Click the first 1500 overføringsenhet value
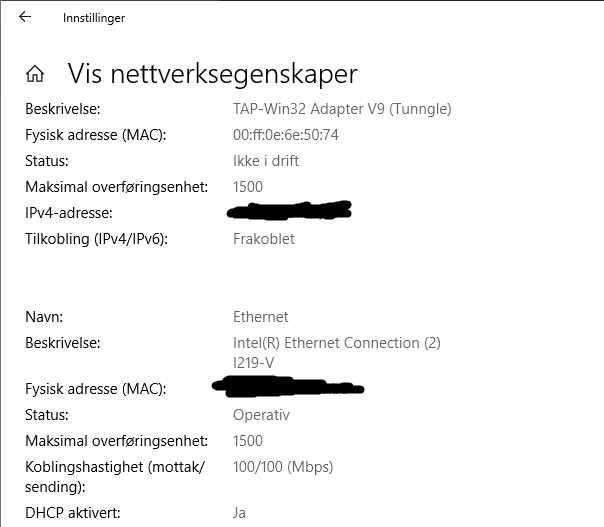This screenshot has height=527, width=604. pos(248,187)
